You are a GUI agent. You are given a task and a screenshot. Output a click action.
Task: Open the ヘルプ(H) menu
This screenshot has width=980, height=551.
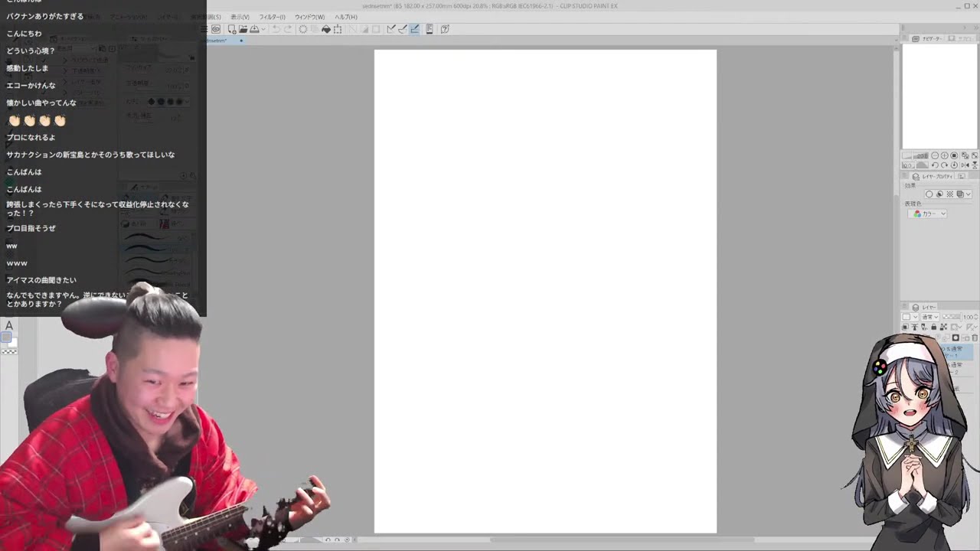(x=345, y=17)
